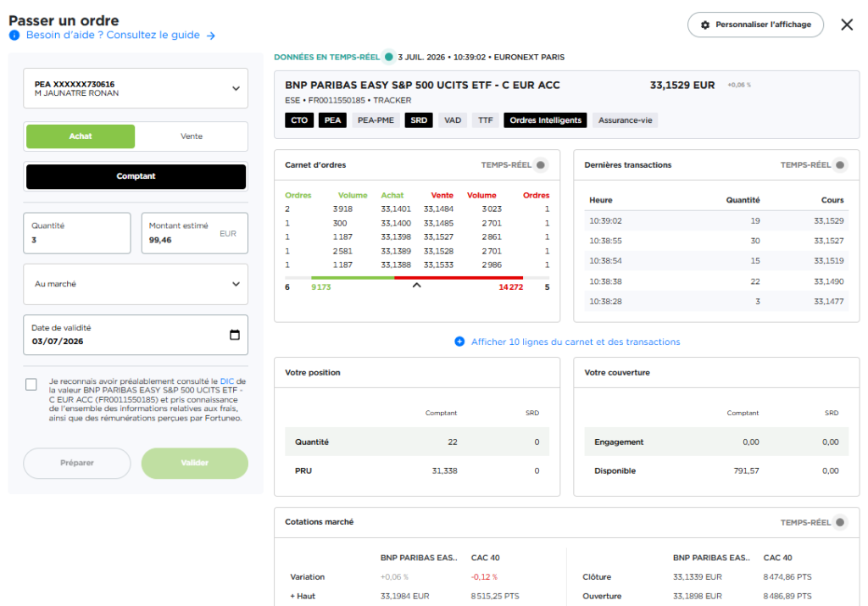Click total buy volume 9 173

[321, 287]
